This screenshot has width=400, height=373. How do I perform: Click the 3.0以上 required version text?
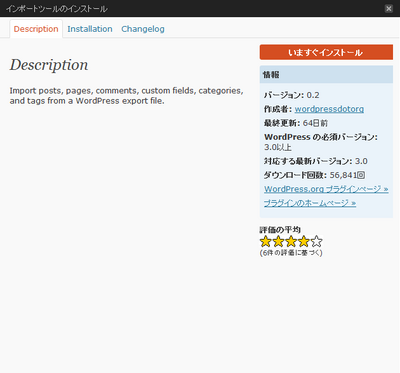point(278,147)
